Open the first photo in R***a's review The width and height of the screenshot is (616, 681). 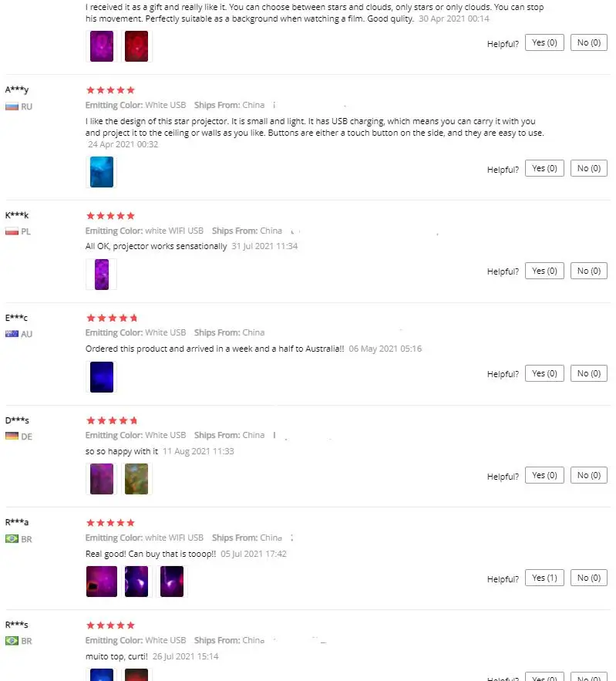coord(102,582)
